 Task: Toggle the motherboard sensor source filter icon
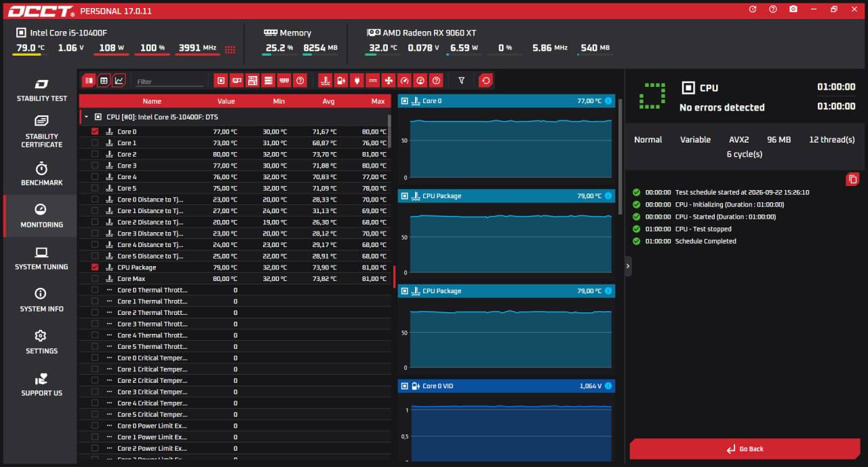[252, 81]
